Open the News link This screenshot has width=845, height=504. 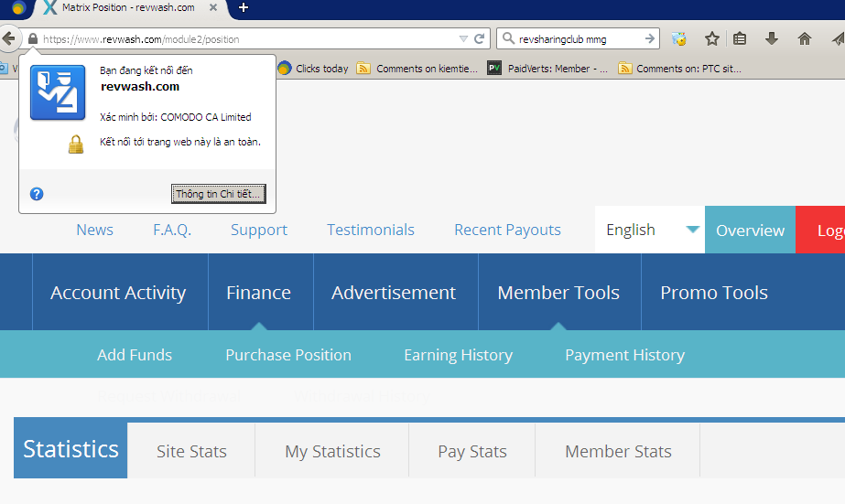click(95, 230)
